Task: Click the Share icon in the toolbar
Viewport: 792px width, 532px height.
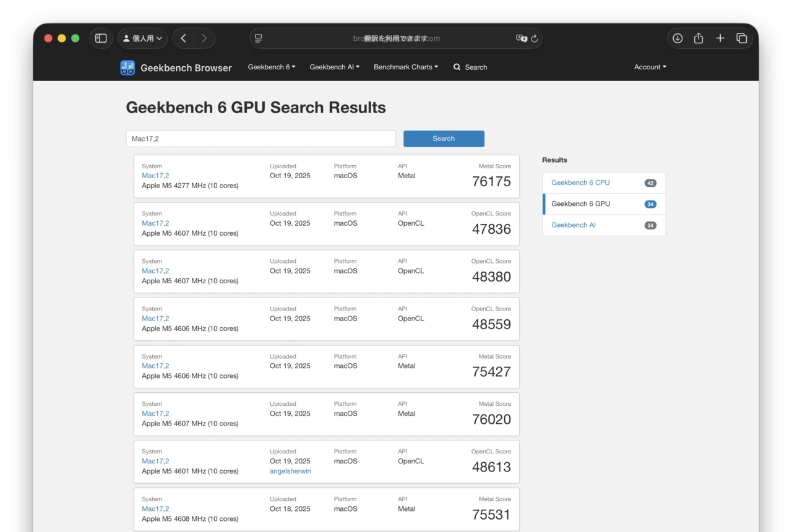Action: 699,38
